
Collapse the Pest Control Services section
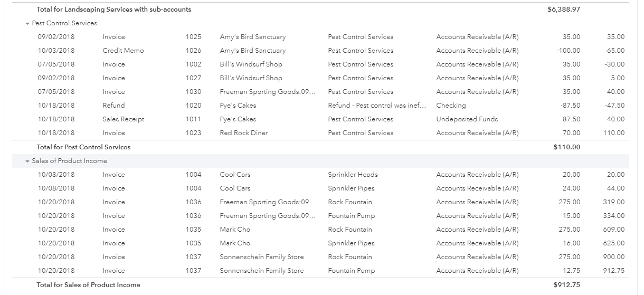(27, 23)
